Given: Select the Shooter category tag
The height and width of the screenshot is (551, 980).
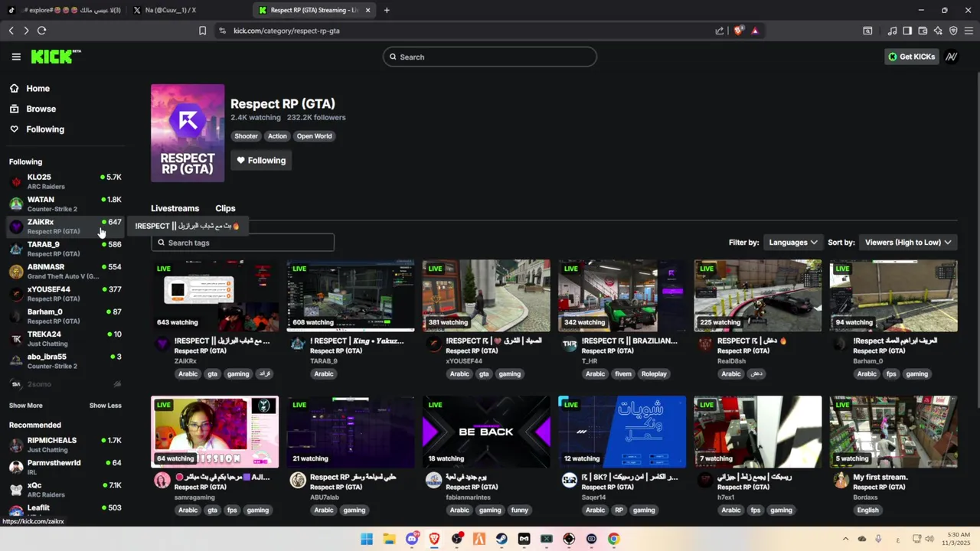Looking at the screenshot, I should (246, 136).
